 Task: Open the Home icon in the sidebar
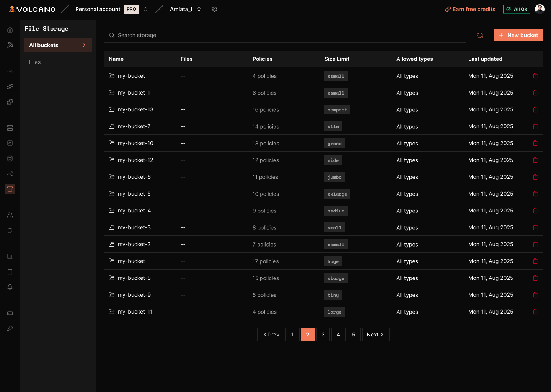coord(10,30)
